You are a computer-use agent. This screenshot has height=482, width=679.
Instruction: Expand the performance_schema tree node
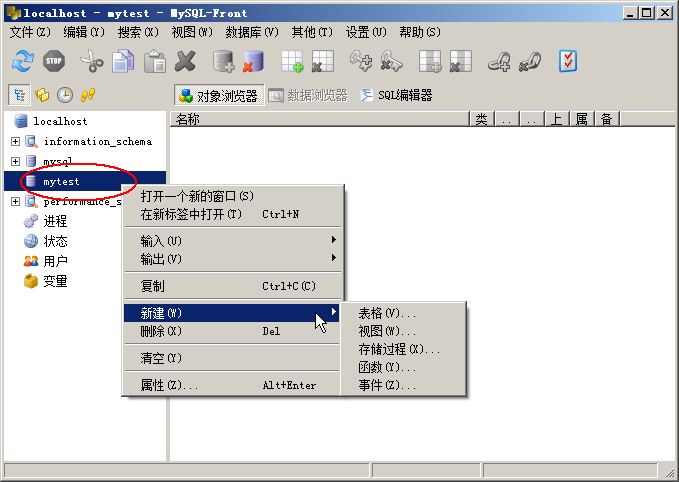point(16,201)
